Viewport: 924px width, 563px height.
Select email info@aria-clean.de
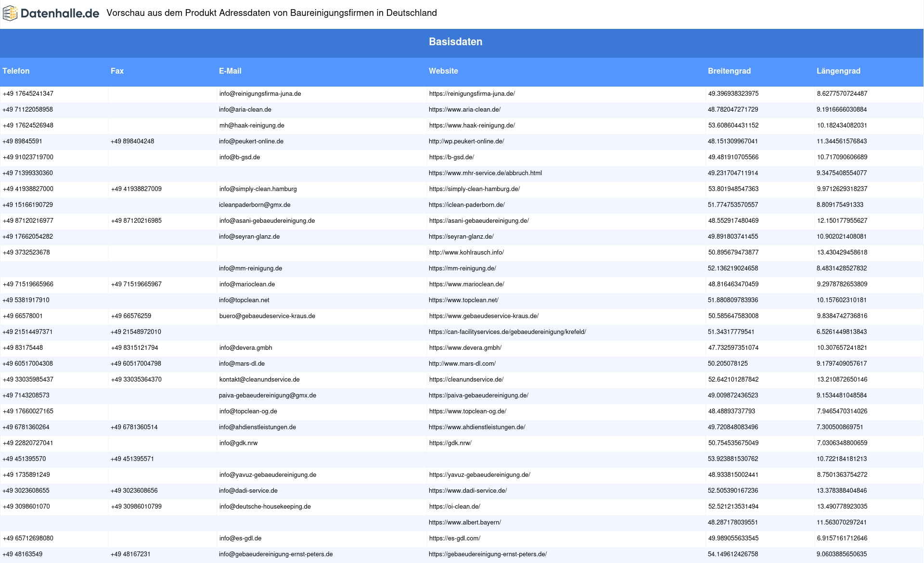(x=245, y=110)
